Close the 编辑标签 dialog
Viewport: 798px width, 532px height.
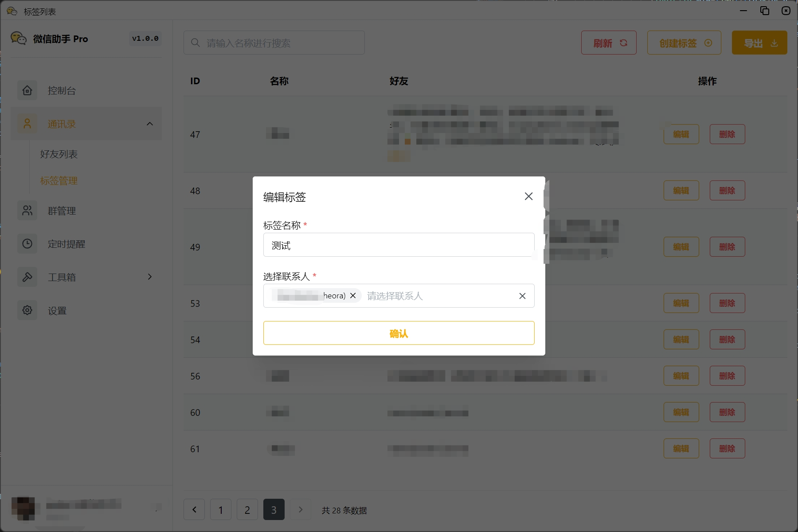point(528,196)
